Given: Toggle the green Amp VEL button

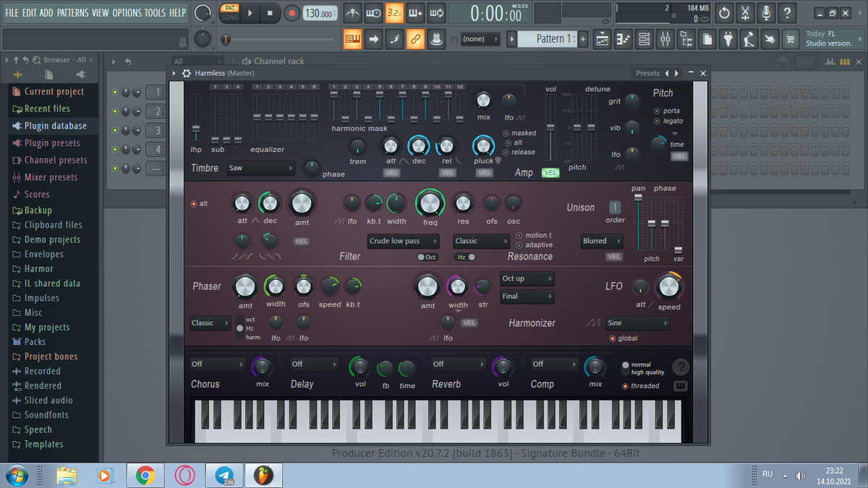Looking at the screenshot, I should click(x=550, y=173).
